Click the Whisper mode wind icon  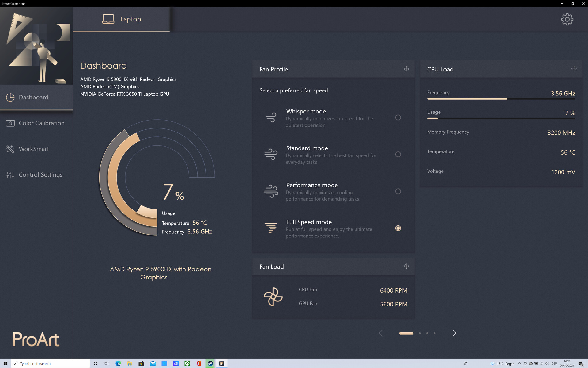coord(271,117)
